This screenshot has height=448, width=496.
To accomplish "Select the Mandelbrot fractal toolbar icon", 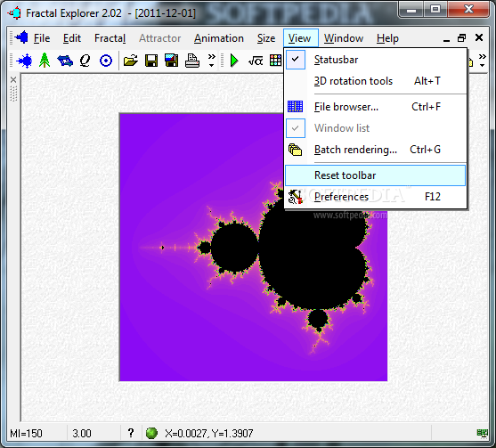I will pos(24,60).
